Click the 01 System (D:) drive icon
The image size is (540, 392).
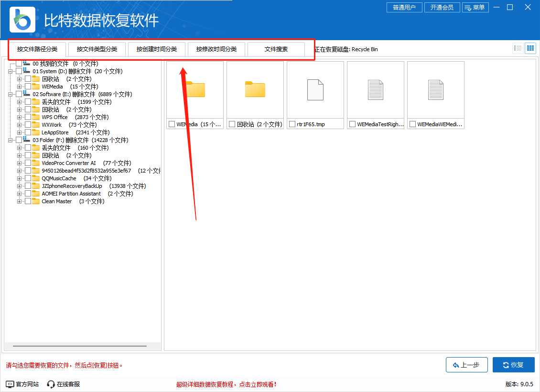click(x=27, y=71)
